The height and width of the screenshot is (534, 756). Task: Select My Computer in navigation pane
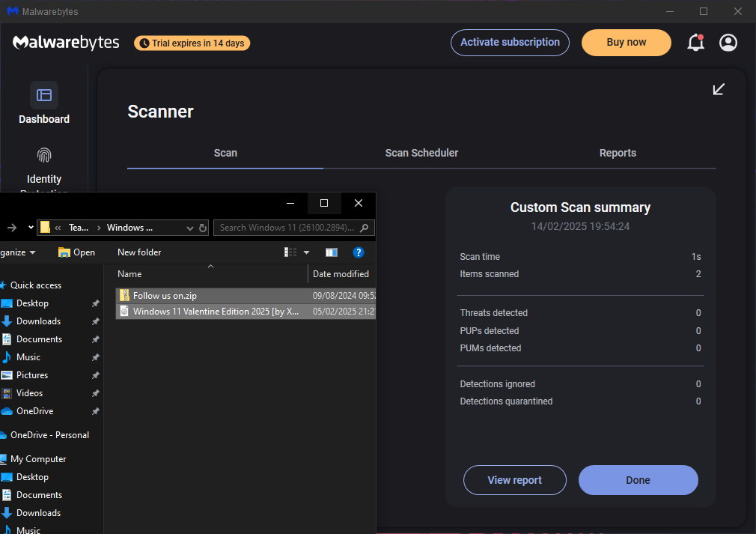click(38, 459)
